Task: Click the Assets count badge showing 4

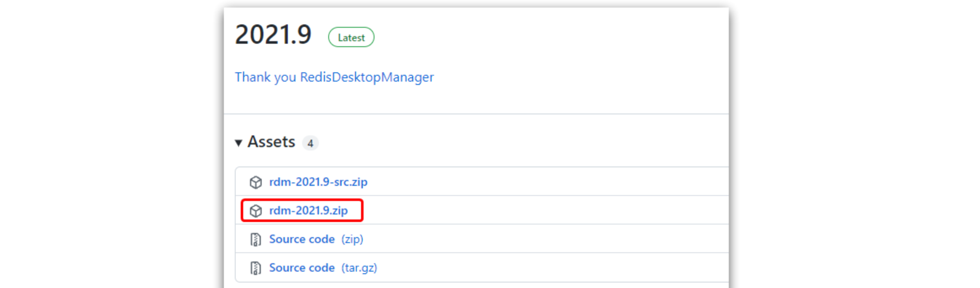Action: click(310, 143)
